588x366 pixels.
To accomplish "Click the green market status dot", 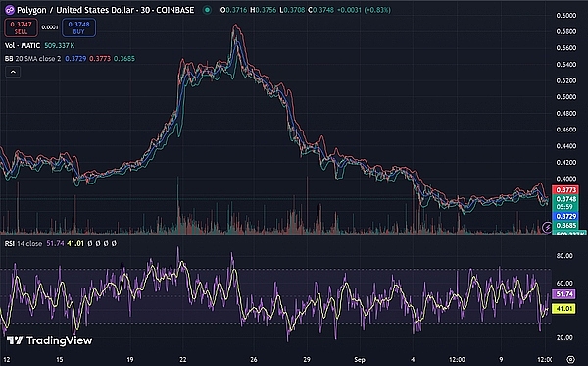I will (x=207, y=10).
